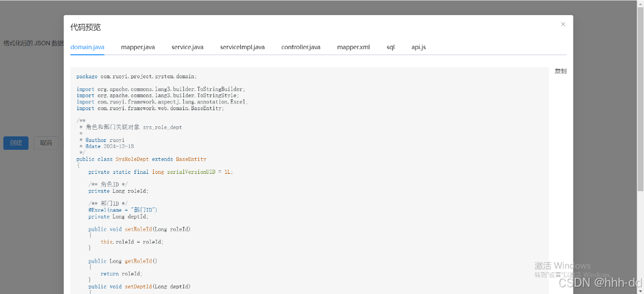Click the package com.ruoyi.project.system.domain line
The width and height of the screenshot is (644, 294).
pyautogui.click(x=137, y=77)
